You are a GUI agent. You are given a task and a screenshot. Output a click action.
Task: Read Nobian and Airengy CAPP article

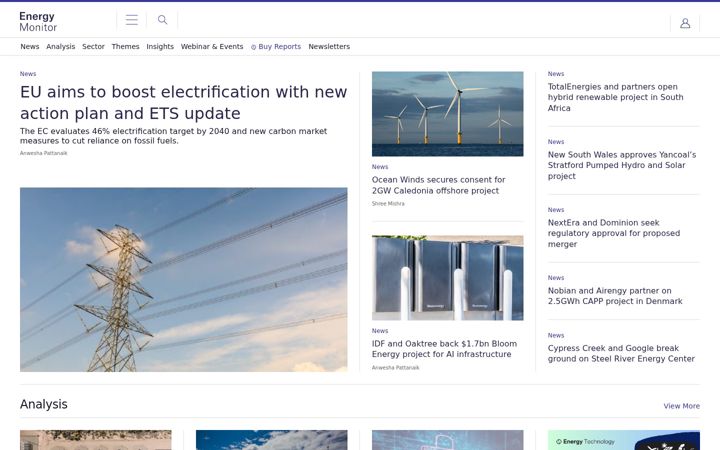615,296
